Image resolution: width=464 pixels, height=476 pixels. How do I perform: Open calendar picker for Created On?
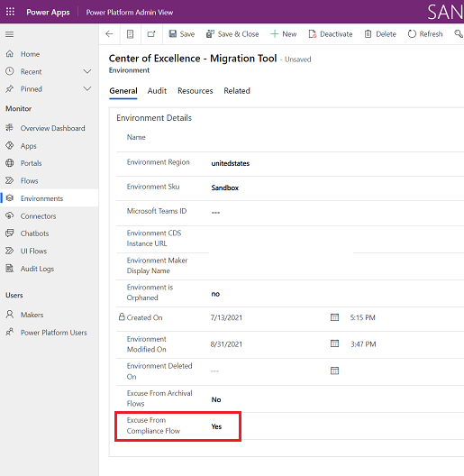pyautogui.click(x=334, y=317)
